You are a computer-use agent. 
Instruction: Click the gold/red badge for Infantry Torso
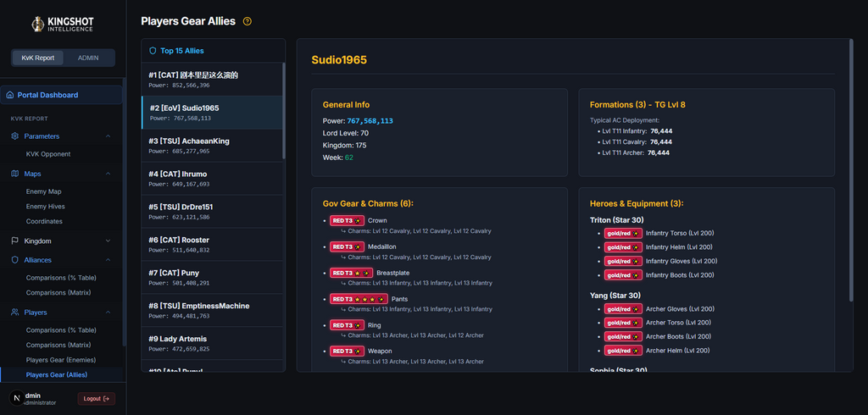click(623, 233)
